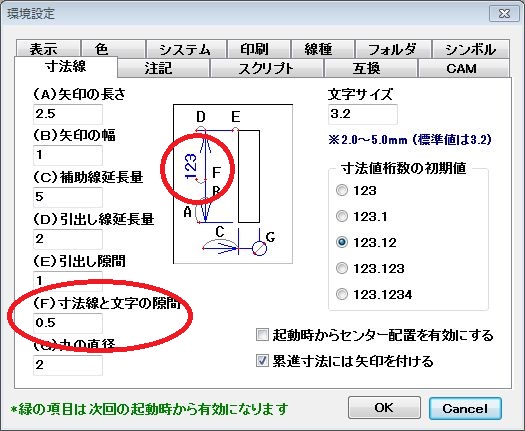Click the (D)引出し線延長量 input field
Screen dimensions: 525x431
pyautogui.click(x=68, y=239)
